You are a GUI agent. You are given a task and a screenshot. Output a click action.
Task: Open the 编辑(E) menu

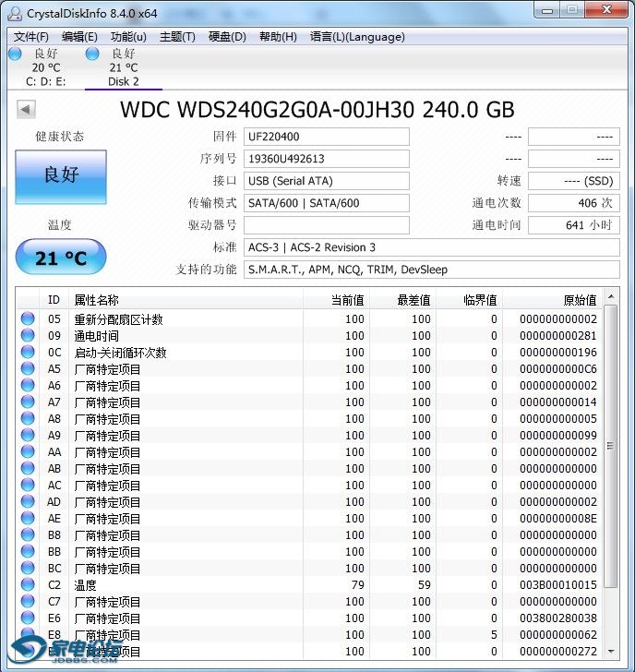(79, 37)
